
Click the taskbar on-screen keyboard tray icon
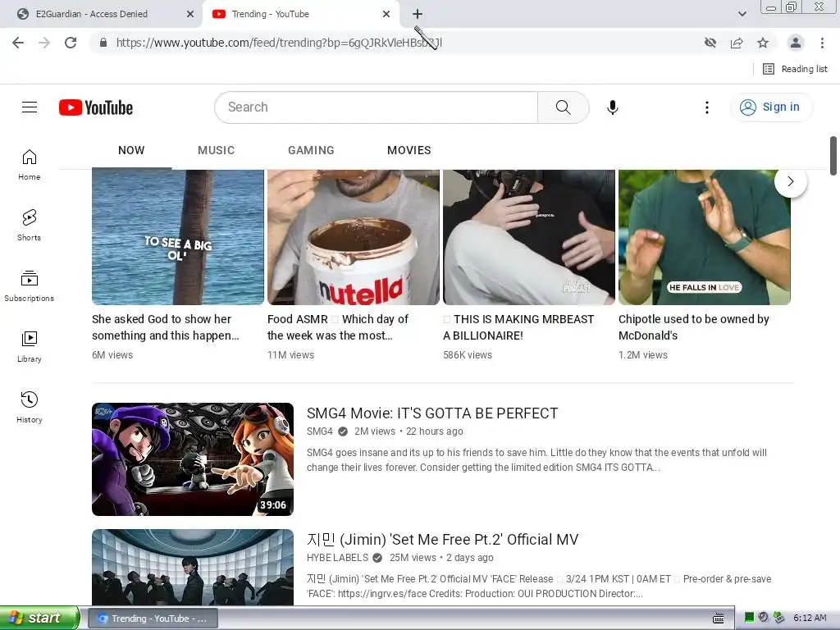[x=719, y=619]
